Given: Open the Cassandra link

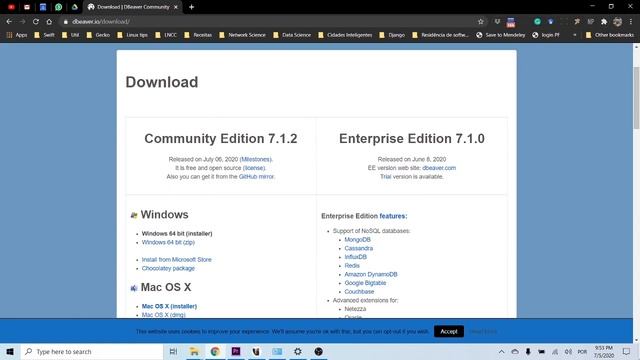Looking at the screenshot, I should pyautogui.click(x=358, y=248).
